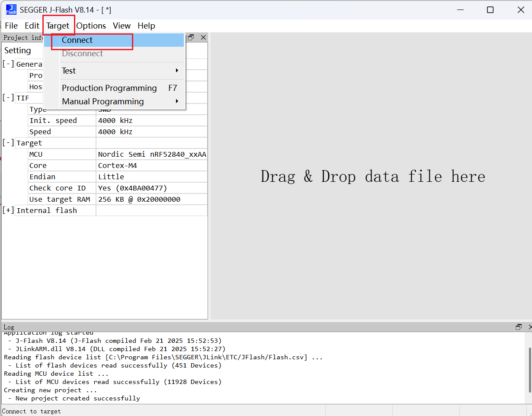Screen dimensions: 532x416
Task: Click the 256 KB @ 0x20000000 value
Action: [x=139, y=199]
